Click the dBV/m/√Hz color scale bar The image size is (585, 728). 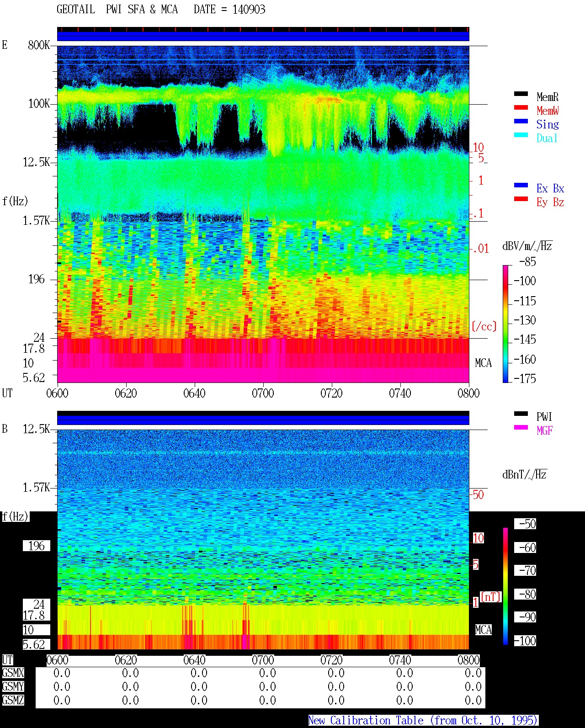(x=505, y=324)
